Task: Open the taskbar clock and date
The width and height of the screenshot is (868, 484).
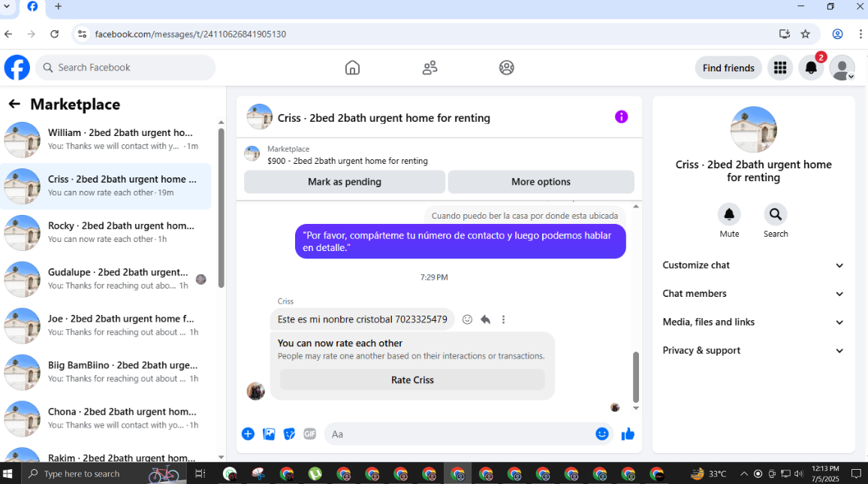Action: tap(825, 473)
